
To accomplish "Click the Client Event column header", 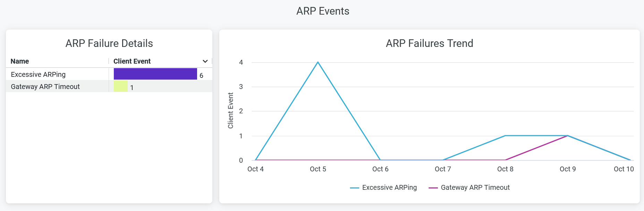I will coord(132,61).
